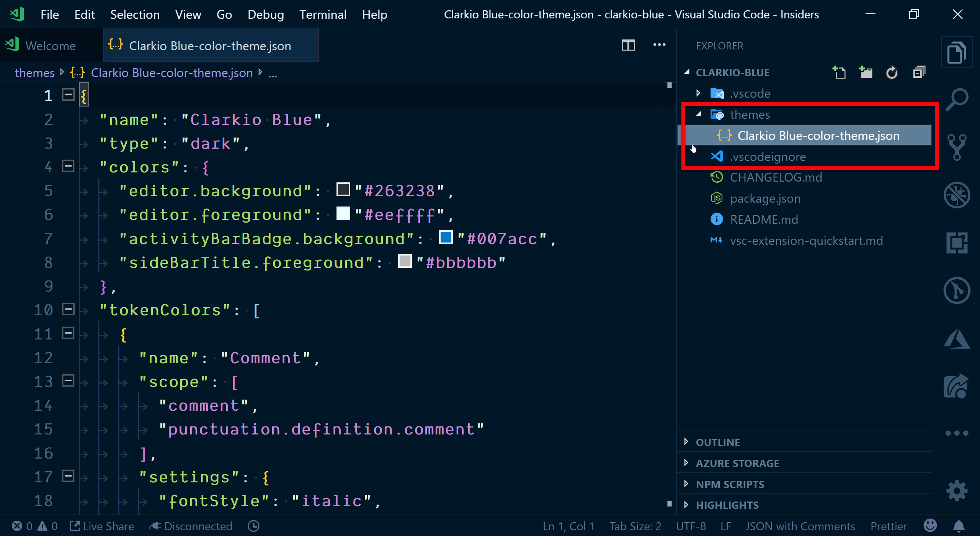Click Prettier in status bar

pyautogui.click(x=889, y=526)
